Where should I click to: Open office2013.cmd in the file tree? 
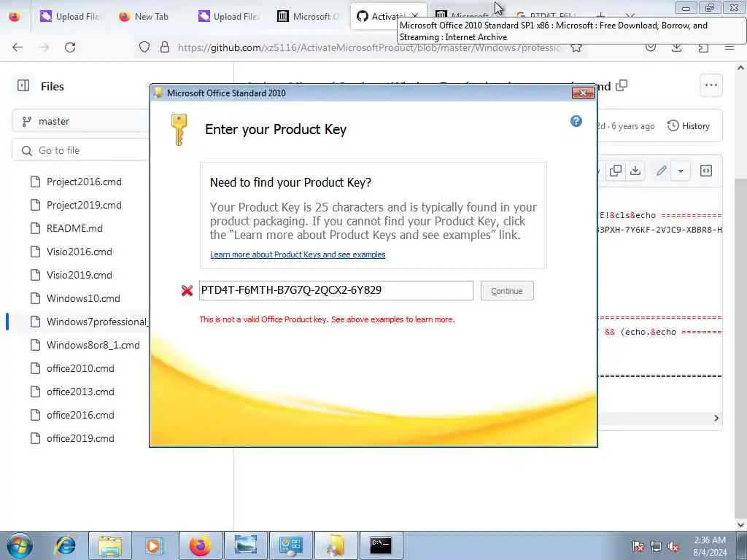[x=80, y=392]
